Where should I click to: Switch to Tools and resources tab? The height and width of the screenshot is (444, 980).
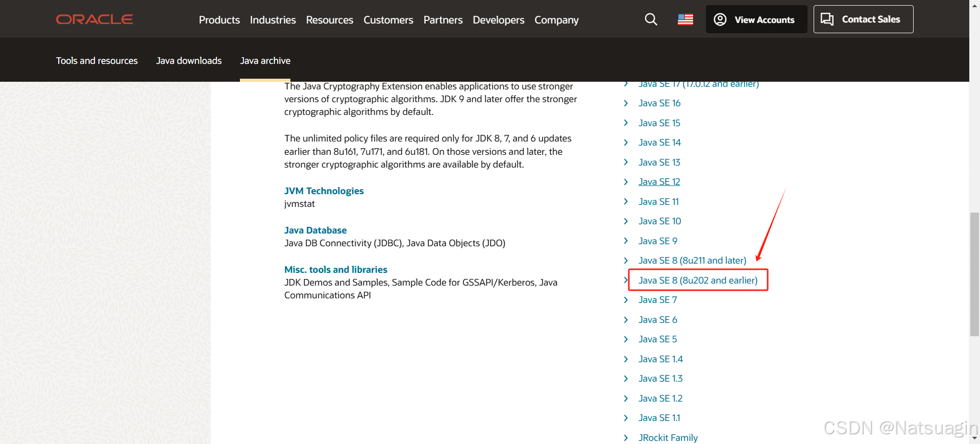(97, 61)
